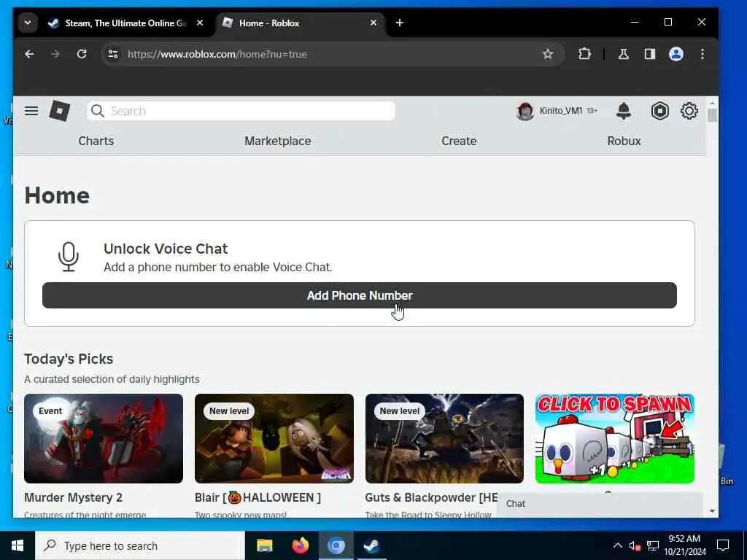Open a new browser tab
This screenshot has width=747, height=560.
click(400, 23)
